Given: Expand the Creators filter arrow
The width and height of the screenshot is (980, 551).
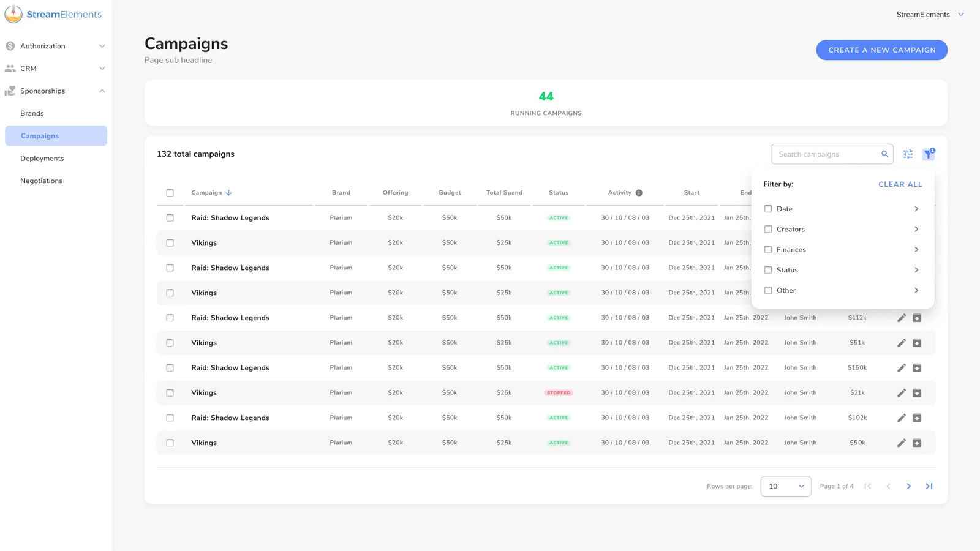Looking at the screenshot, I should (x=916, y=229).
